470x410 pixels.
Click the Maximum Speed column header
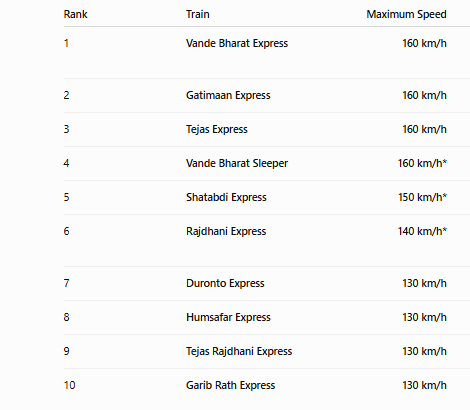(x=406, y=14)
